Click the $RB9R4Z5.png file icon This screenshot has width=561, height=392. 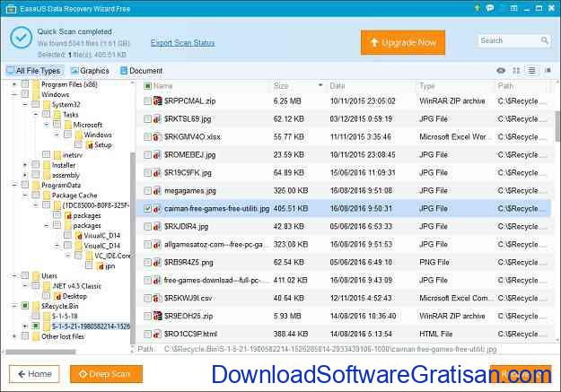point(157,263)
